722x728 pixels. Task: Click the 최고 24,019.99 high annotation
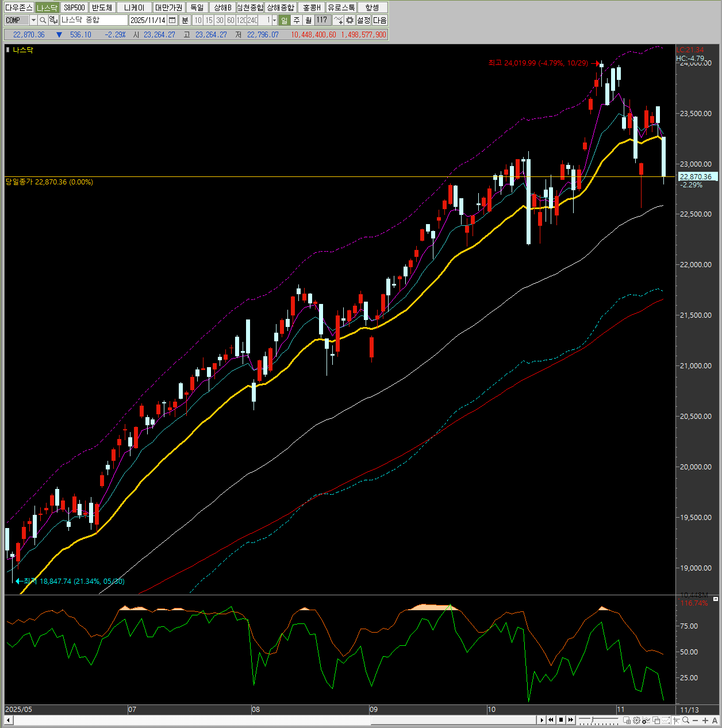pyautogui.click(x=538, y=63)
